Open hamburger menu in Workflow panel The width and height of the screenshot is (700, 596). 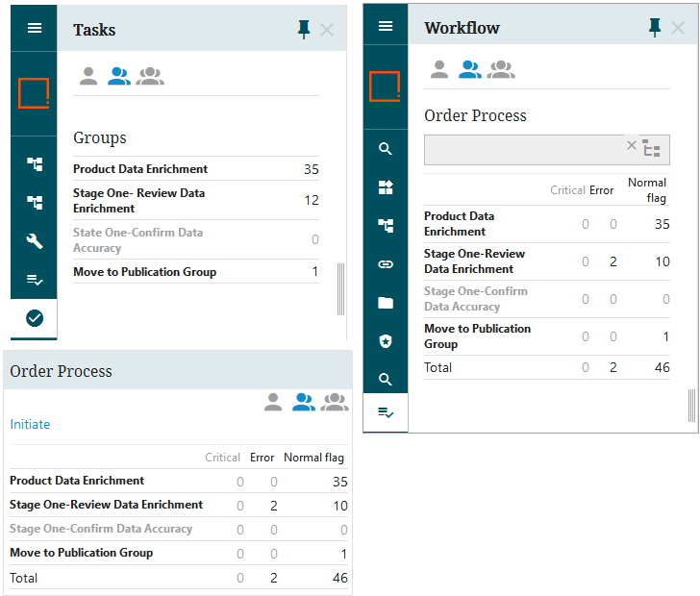386,26
